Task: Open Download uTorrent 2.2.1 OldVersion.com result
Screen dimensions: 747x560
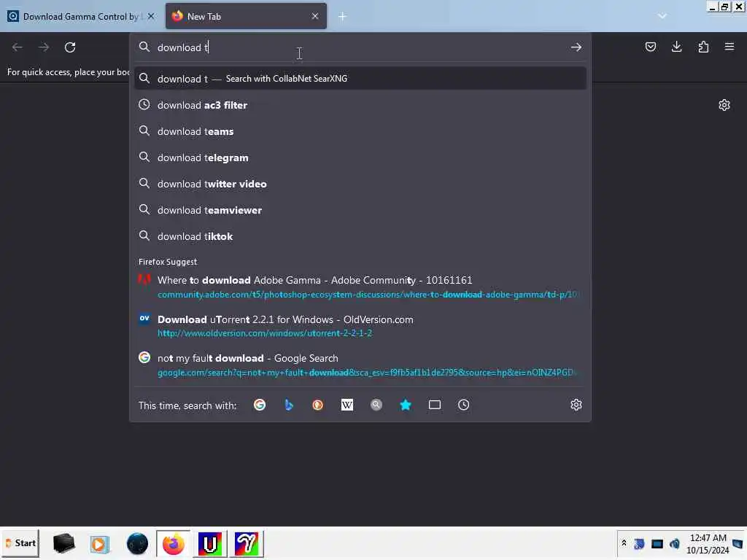Action: click(360, 326)
